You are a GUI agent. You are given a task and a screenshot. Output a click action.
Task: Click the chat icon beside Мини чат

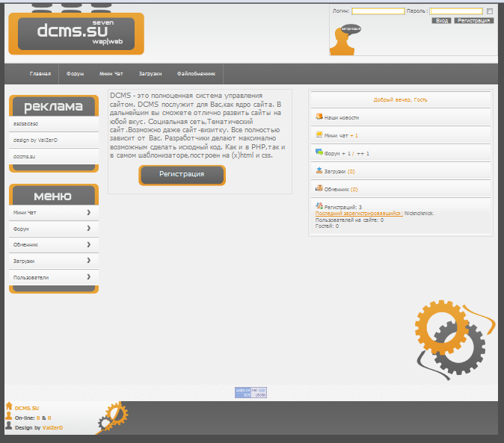(x=319, y=134)
